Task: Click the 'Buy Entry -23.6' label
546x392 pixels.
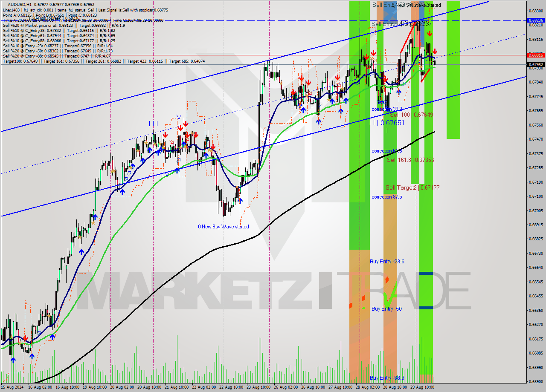Action: tap(387, 262)
